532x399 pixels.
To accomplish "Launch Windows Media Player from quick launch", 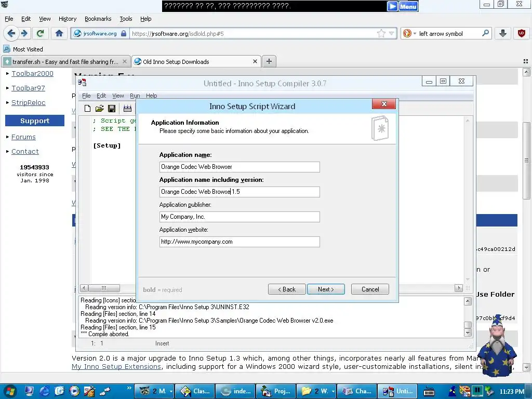I will click(74, 391).
